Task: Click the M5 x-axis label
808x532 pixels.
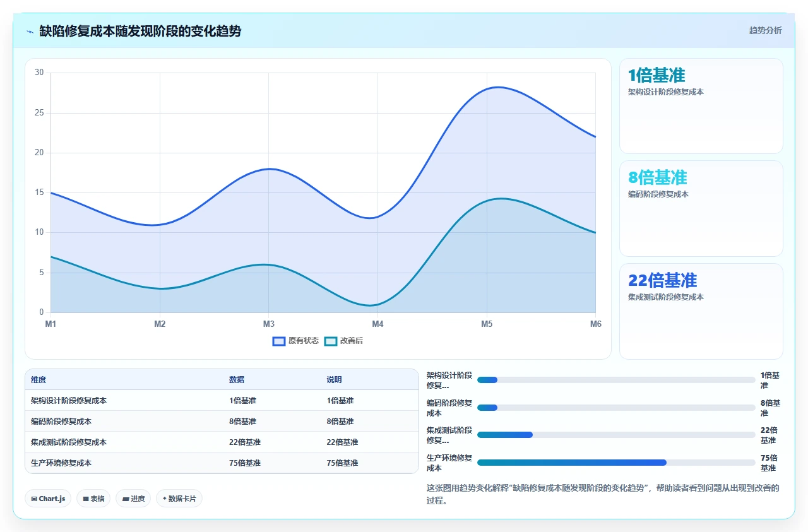Action: [x=487, y=324]
